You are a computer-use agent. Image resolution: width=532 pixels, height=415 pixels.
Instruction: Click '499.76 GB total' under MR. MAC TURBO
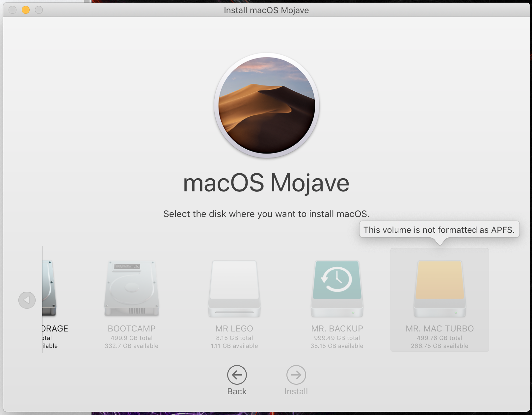click(x=440, y=338)
